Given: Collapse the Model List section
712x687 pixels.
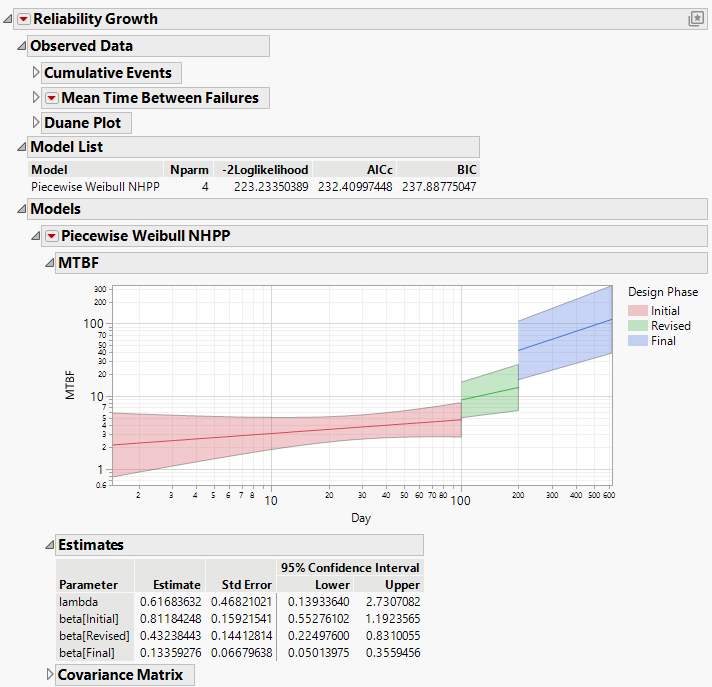Looking at the screenshot, I should pyautogui.click(x=22, y=148).
